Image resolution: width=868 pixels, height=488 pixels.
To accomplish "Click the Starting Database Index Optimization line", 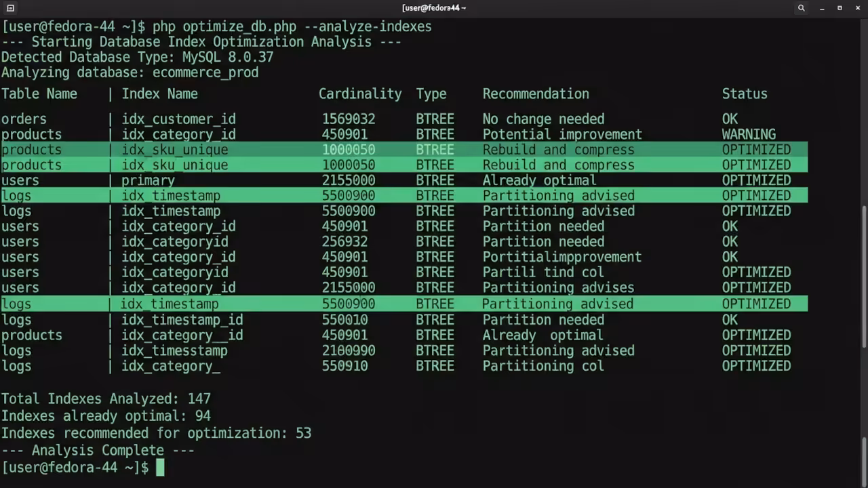I will [201, 42].
